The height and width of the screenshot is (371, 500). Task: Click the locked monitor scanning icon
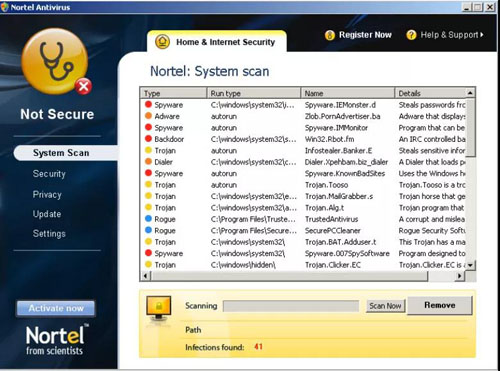point(159,308)
